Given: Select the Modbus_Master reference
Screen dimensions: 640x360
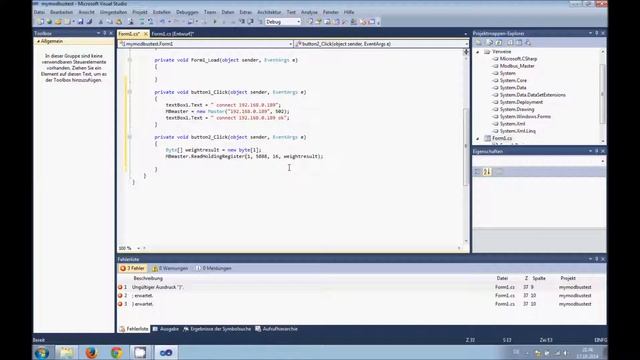Looking at the screenshot, I should (x=517, y=66).
